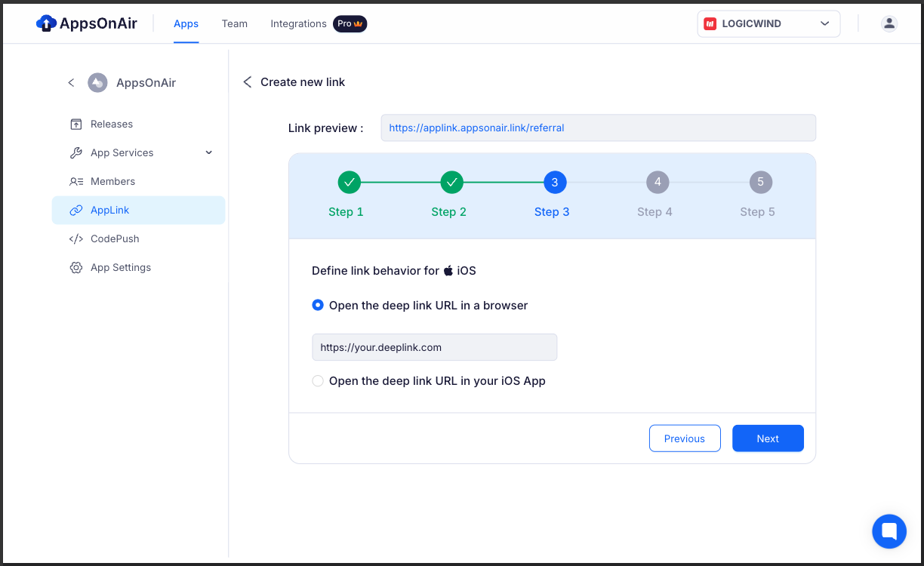
Task: Click the Pro crown badge
Action: tap(350, 23)
